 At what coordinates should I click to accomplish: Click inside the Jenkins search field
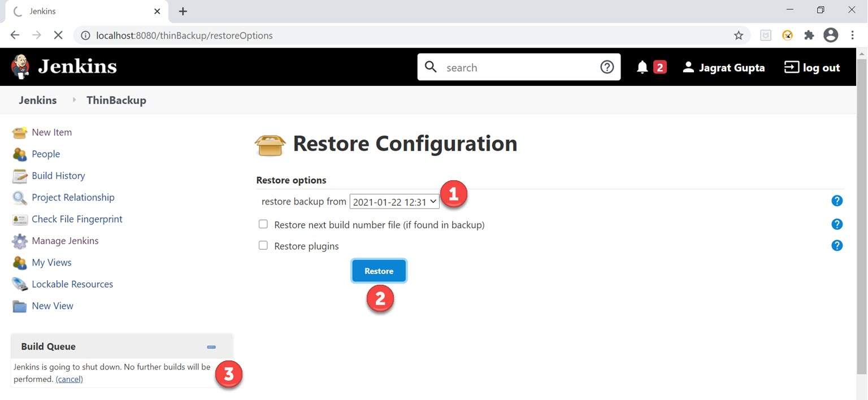(x=509, y=67)
